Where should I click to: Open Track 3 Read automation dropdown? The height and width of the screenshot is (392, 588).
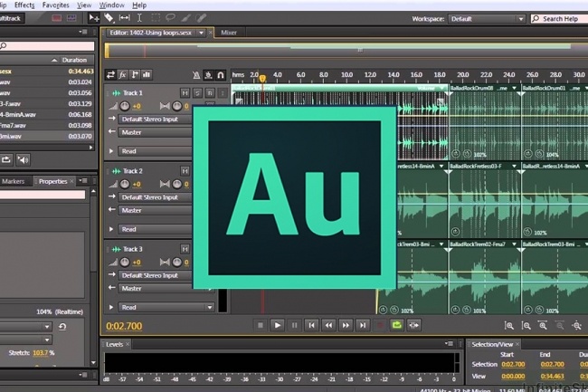[166, 307]
